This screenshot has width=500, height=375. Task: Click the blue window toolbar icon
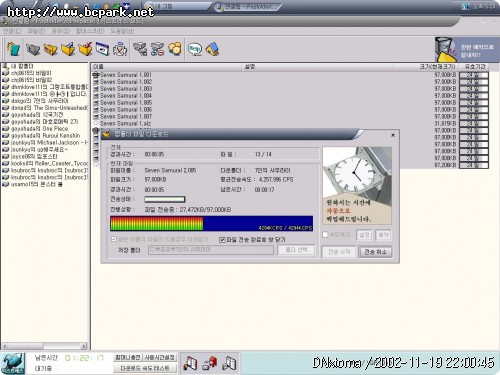pos(103,49)
